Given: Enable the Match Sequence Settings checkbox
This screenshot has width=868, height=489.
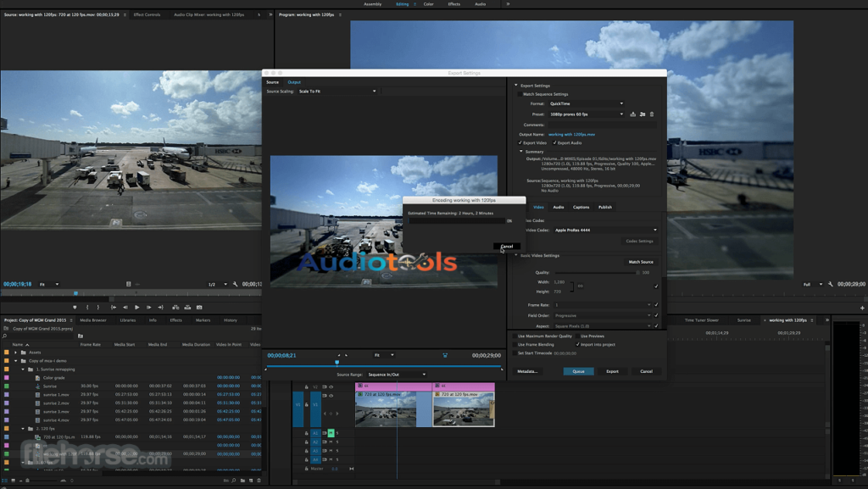Looking at the screenshot, I should point(520,94).
